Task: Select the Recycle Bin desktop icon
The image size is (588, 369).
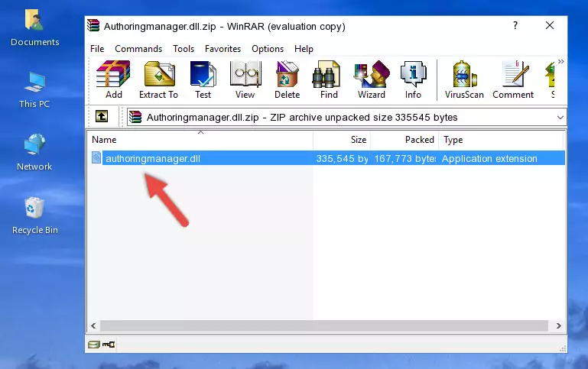Action: 35,216
